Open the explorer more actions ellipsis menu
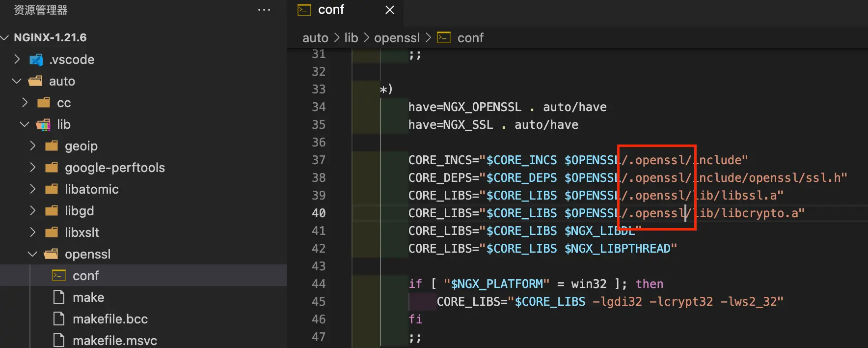 tap(264, 10)
